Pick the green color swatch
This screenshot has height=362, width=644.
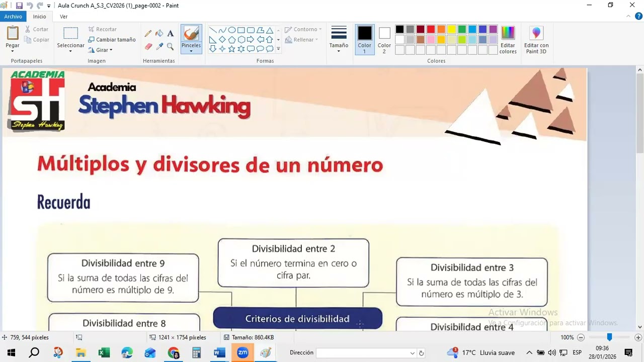(462, 30)
